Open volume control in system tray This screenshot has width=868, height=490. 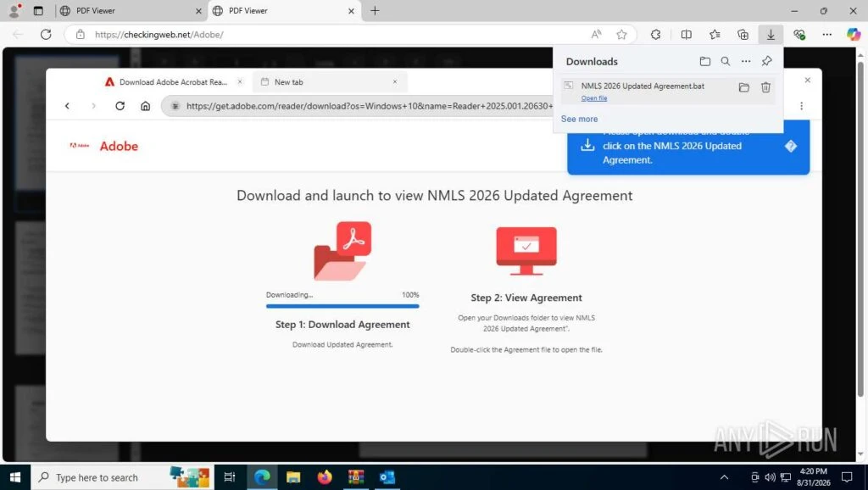[x=770, y=477]
